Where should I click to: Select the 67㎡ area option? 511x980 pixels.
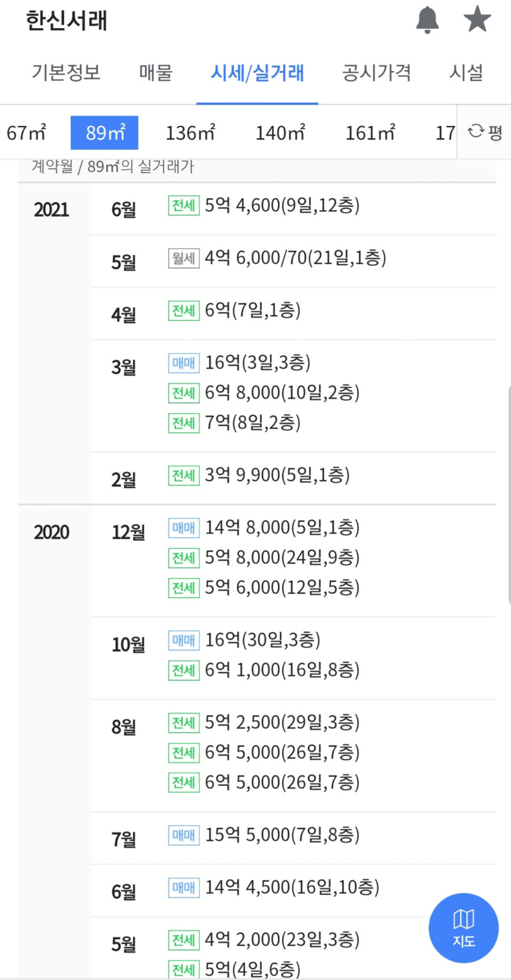(26, 133)
